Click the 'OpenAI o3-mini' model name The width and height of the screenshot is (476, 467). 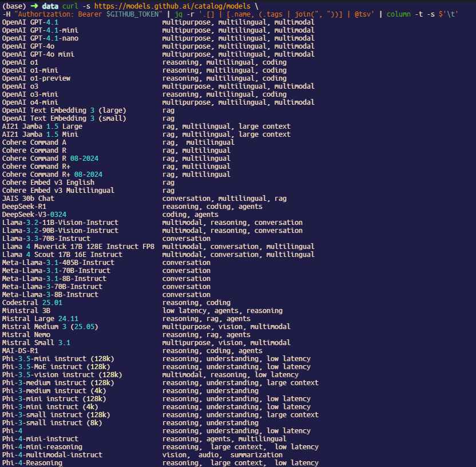30,94
